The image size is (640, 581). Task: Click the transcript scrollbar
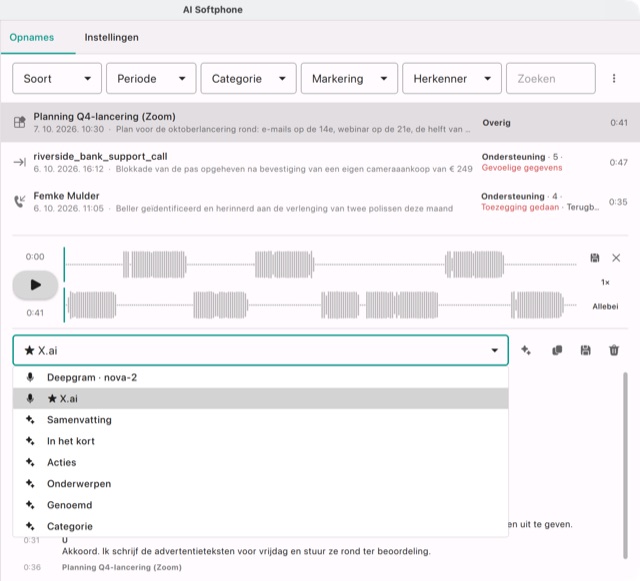coord(625,465)
